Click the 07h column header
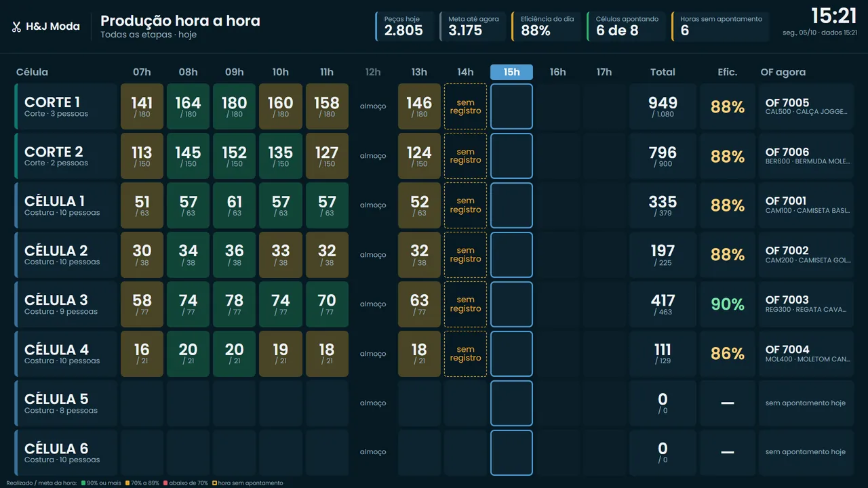 [x=142, y=73]
